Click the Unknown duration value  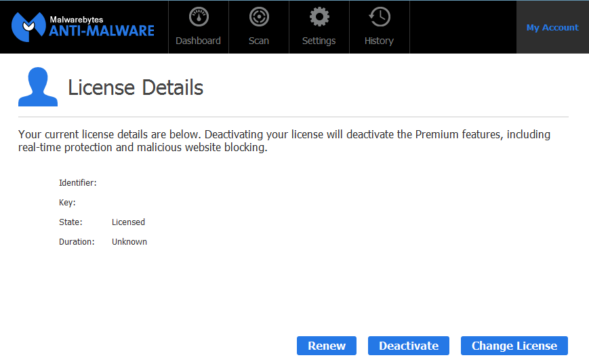tap(129, 242)
